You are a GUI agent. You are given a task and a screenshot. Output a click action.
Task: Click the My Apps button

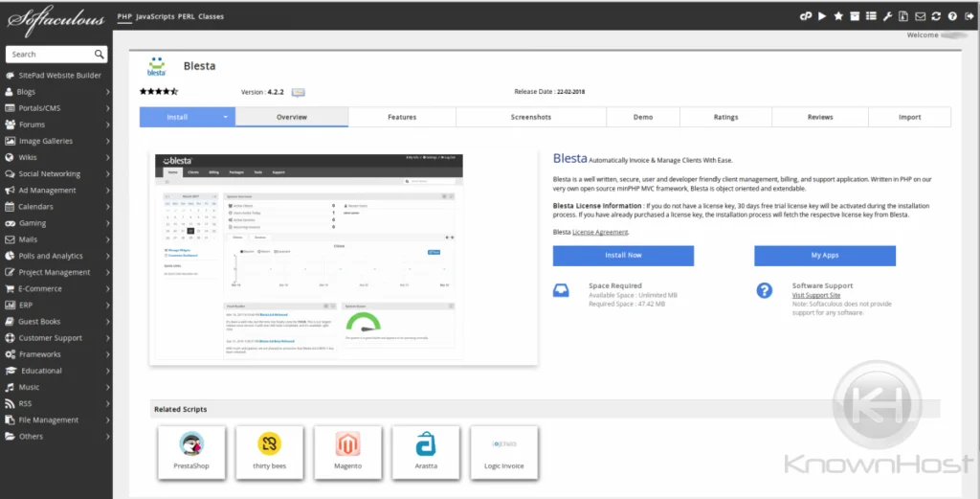(x=825, y=255)
